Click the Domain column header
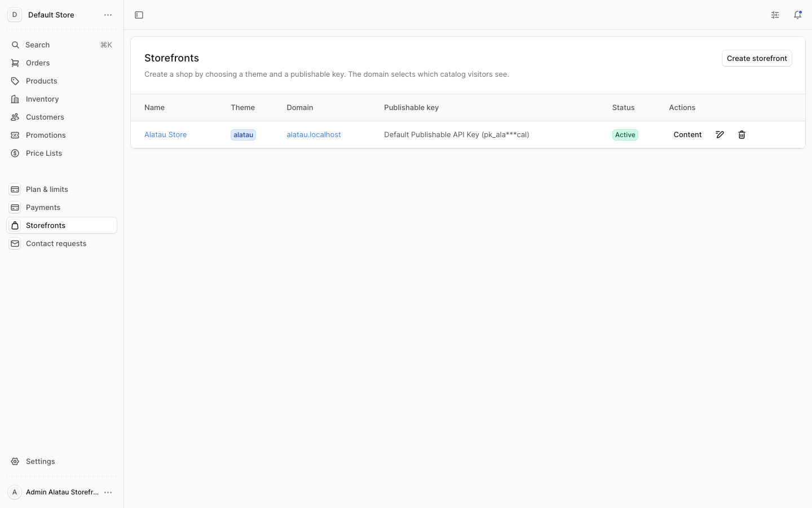The height and width of the screenshot is (508, 812). click(x=299, y=108)
